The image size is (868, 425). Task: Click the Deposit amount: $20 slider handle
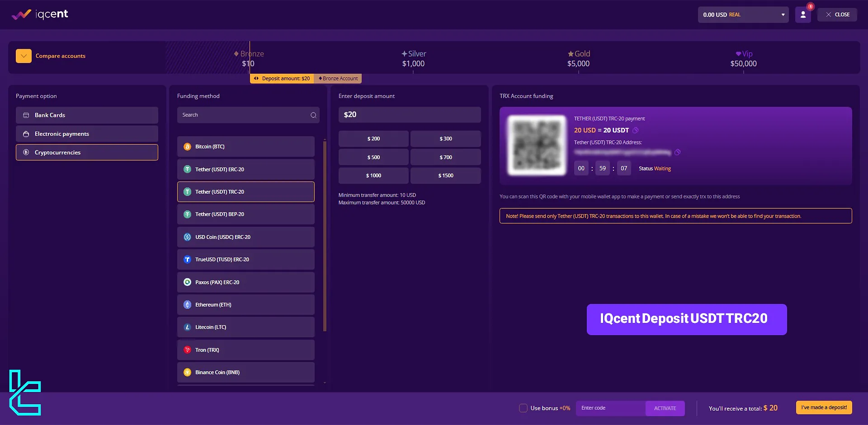click(x=282, y=79)
